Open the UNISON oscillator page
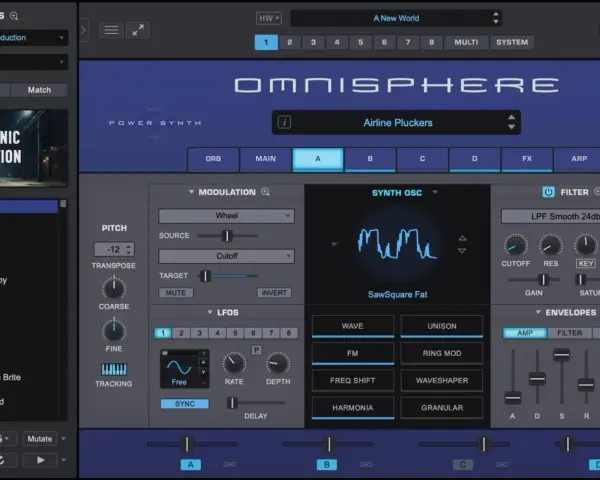The height and width of the screenshot is (480, 600). click(442, 327)
